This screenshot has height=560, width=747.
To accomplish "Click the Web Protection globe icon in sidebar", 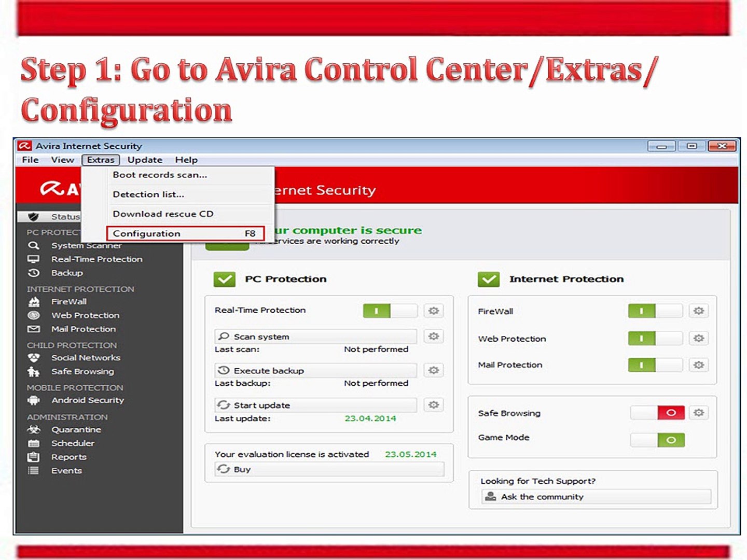I will (x=34, y=315).
